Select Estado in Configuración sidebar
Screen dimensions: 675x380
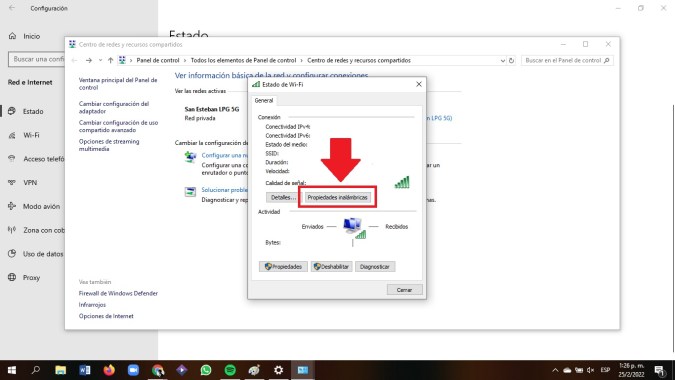(x=33, y=111)
